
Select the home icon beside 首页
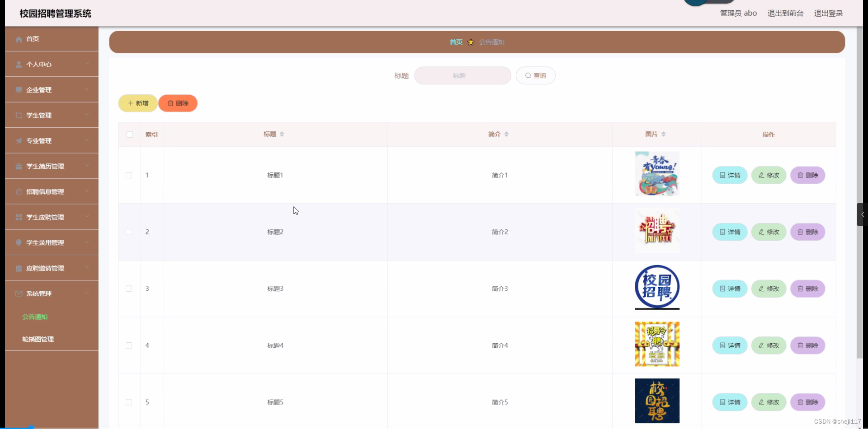tap(18, 39)
